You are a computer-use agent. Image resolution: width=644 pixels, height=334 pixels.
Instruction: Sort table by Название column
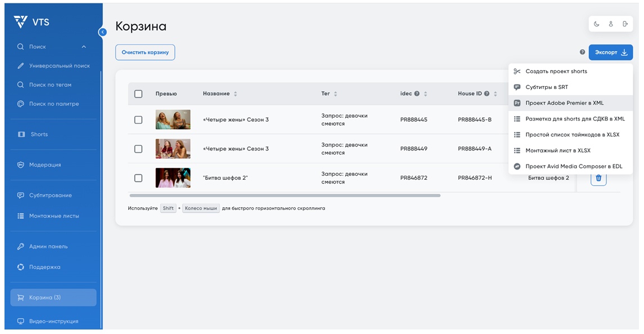click(235, 93)
